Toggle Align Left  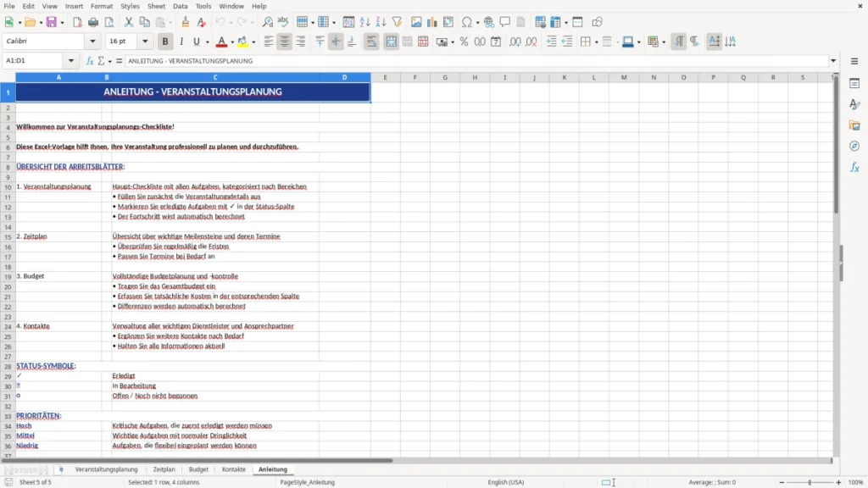[x=269, y=42]
